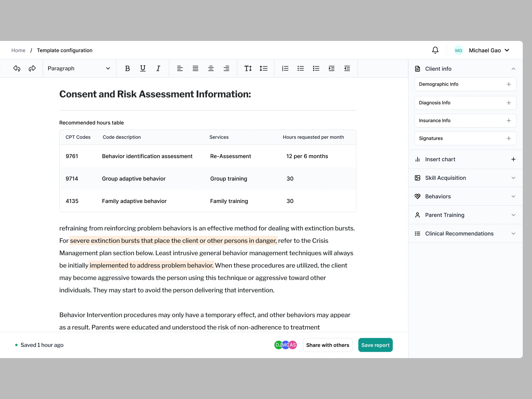
Task: Add Signatures with plus
Action: 509,138
